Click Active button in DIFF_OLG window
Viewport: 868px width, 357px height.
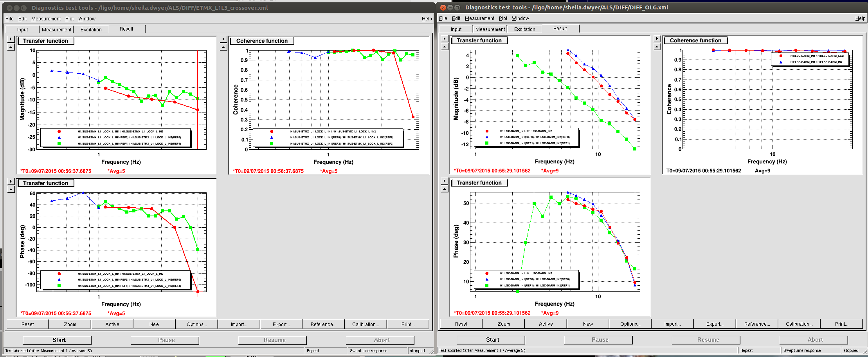546,324
